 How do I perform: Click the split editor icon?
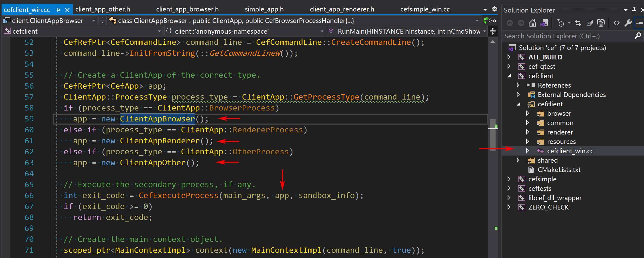(493, 32)
